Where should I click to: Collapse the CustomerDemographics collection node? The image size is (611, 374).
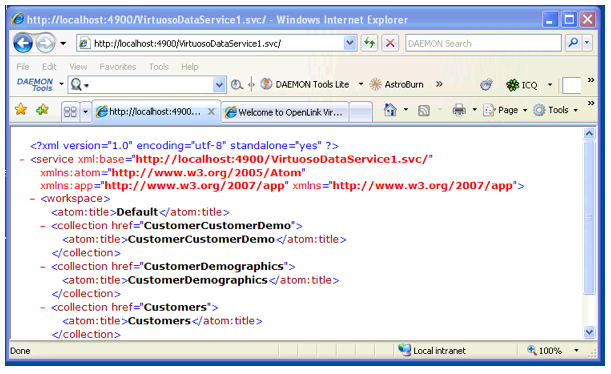tap(43, 267)
